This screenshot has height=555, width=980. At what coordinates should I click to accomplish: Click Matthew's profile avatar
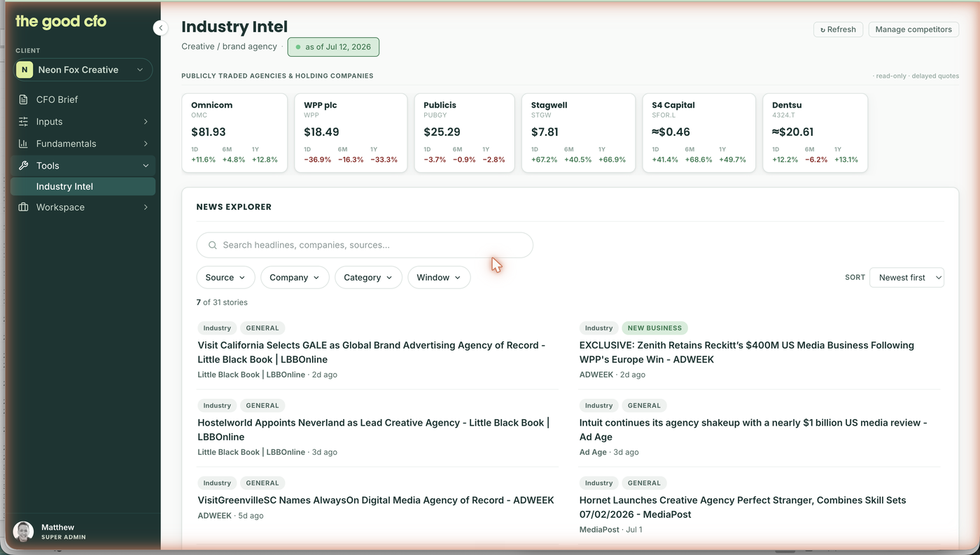(23, 532)
